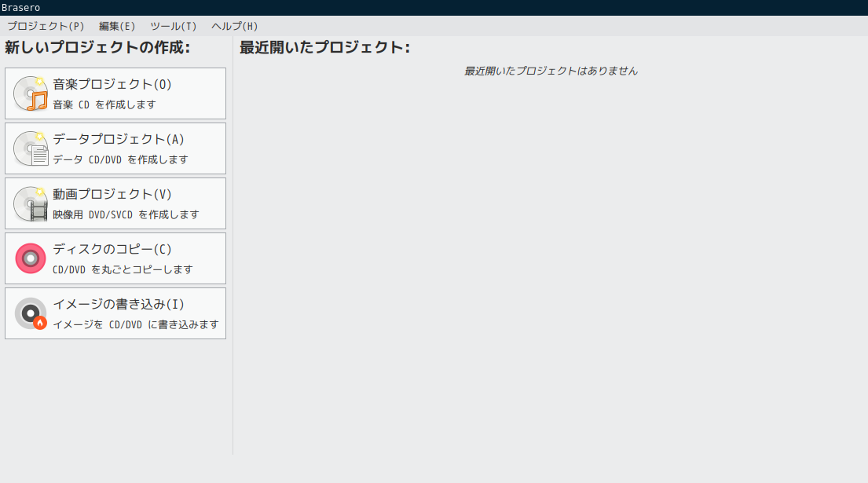Image resolution: width=868 pixels, height=483 pixels.
Task: Click the burn image disc icon with flame
Action: 31,313
